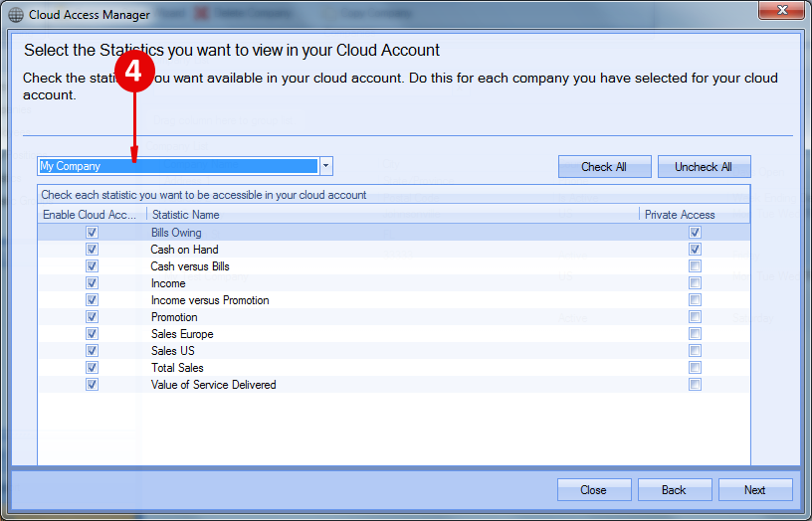Sort by the Statistic Name column header
The image size is (812, 521).
click(x=393, y=214)
